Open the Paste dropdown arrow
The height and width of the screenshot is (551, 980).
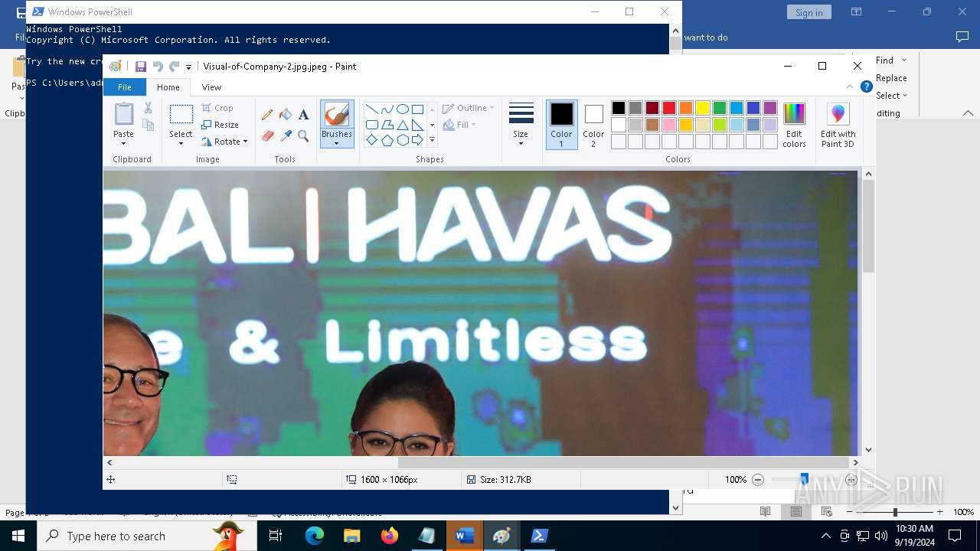(123, 143)
